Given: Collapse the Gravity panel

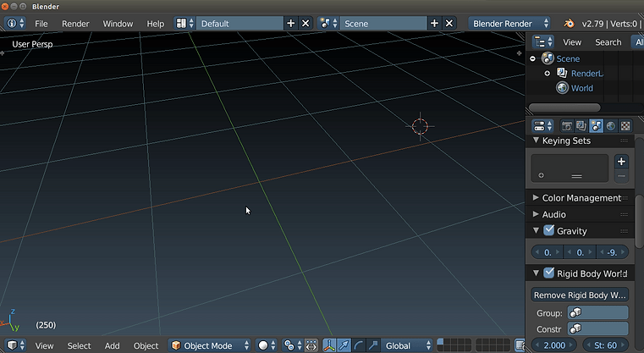Looking at the screenshot, I should [536, 230].
